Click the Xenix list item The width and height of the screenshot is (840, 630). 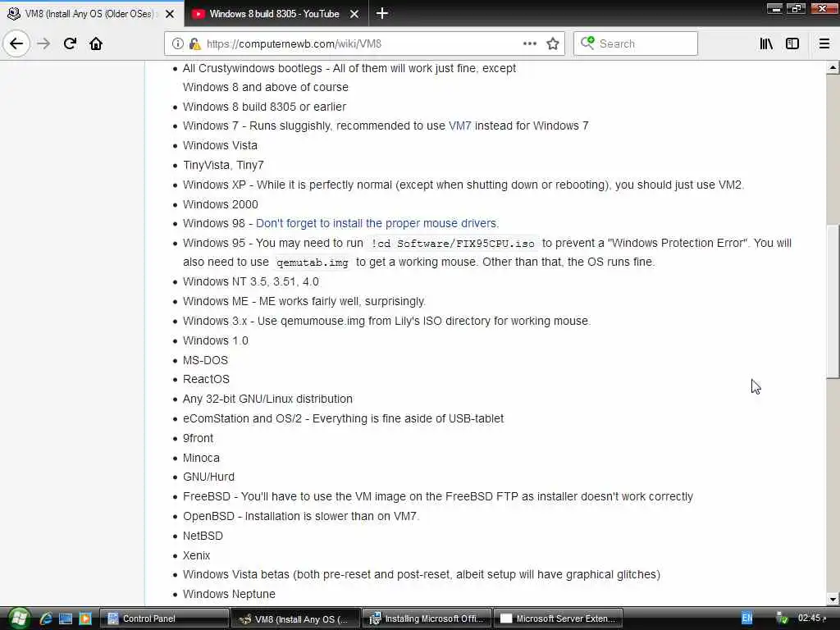coord(196,555)
